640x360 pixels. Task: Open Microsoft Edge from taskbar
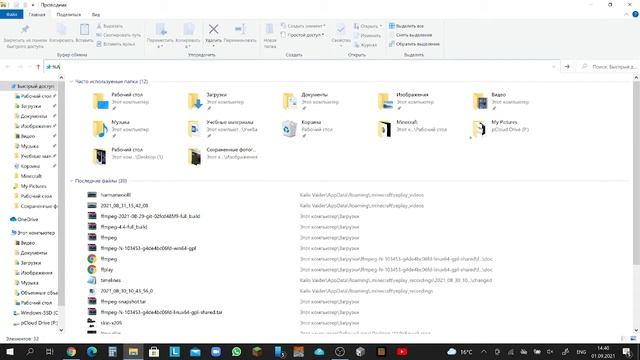coord(92,351)
